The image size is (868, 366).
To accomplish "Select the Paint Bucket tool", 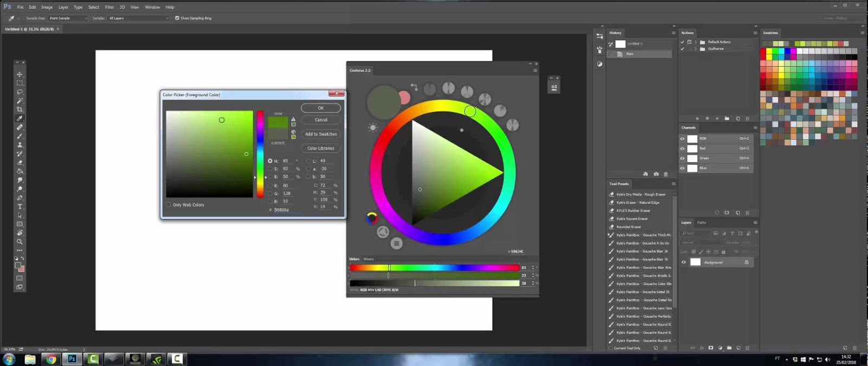I will tap(20, 171).
